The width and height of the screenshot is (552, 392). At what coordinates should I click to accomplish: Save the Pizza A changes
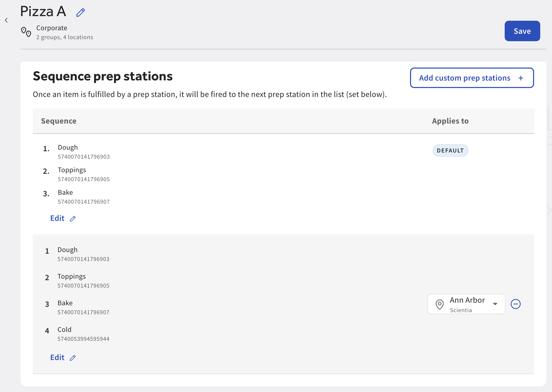point(522,31)
